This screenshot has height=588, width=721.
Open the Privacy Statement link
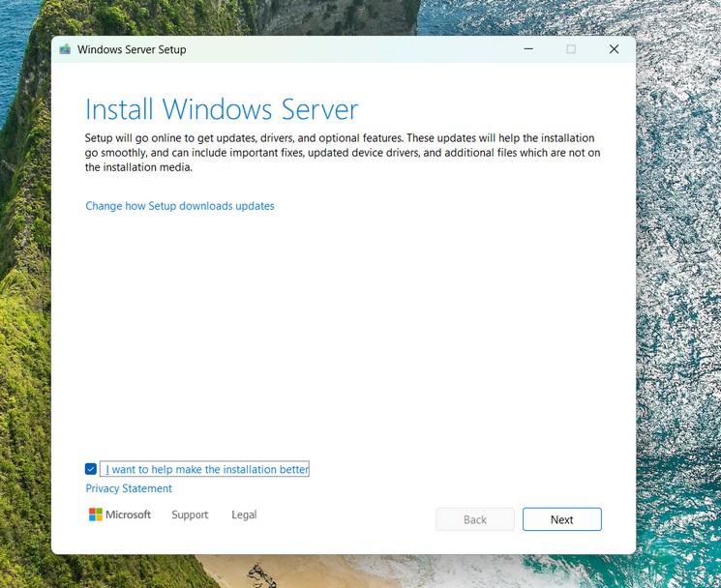(129, 488)
